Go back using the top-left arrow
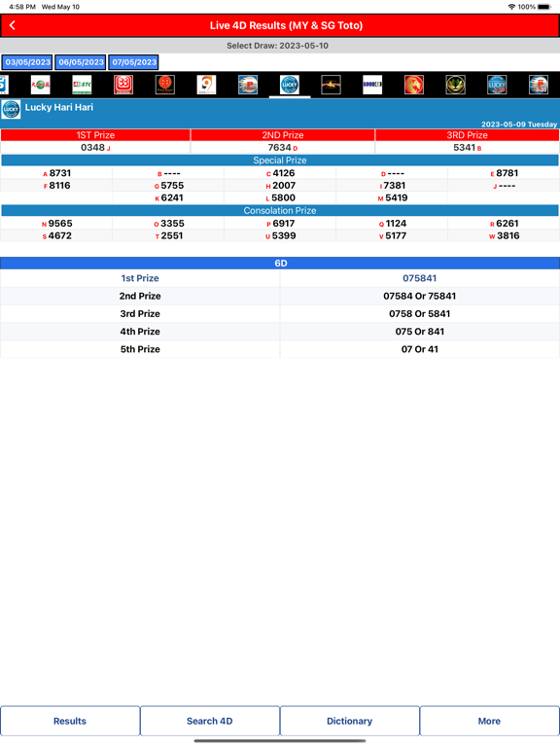The width and height of the screenshot is (560, 747). coord(13,25)
